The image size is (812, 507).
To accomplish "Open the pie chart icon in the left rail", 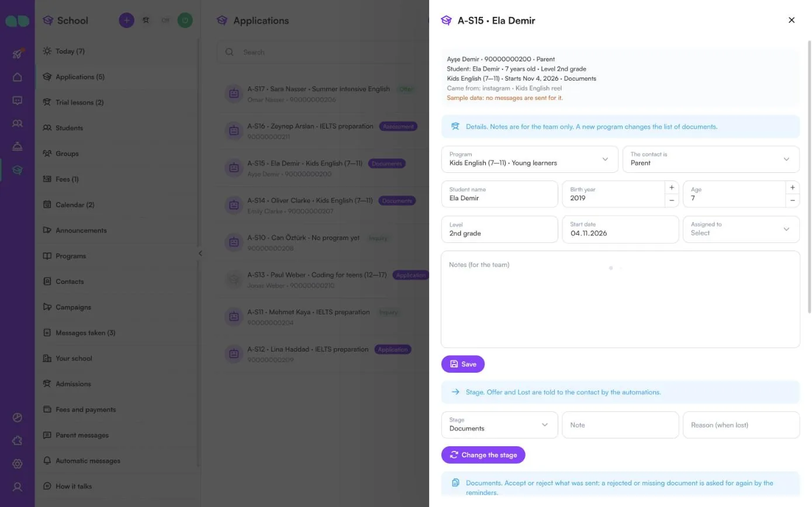I will (18, 418).
